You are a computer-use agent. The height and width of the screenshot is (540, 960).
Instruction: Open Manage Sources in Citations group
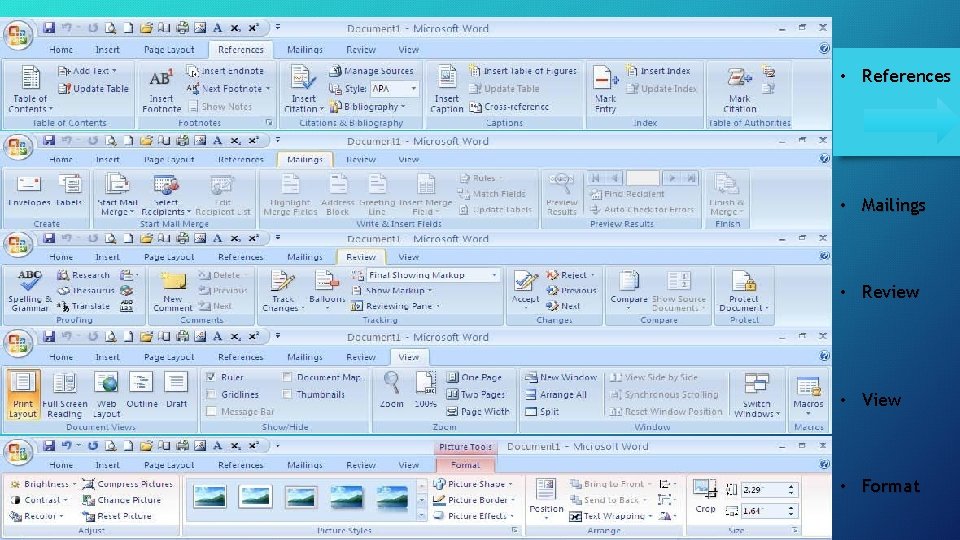click(x=371, y=71)
